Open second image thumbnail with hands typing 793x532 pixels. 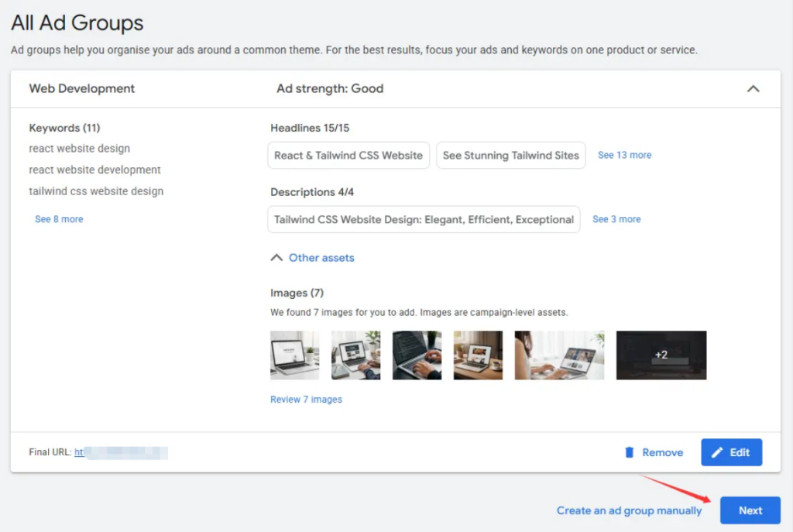pos(355,355)
